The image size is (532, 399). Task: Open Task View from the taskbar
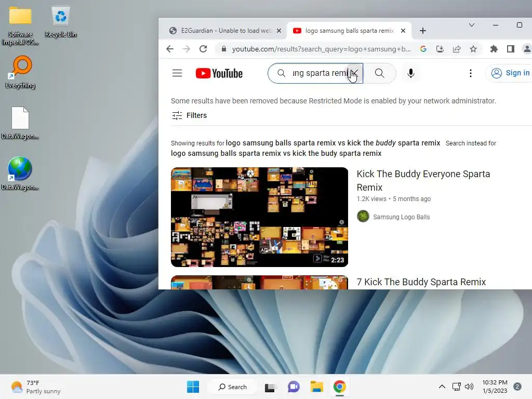[x=270, y=387]
